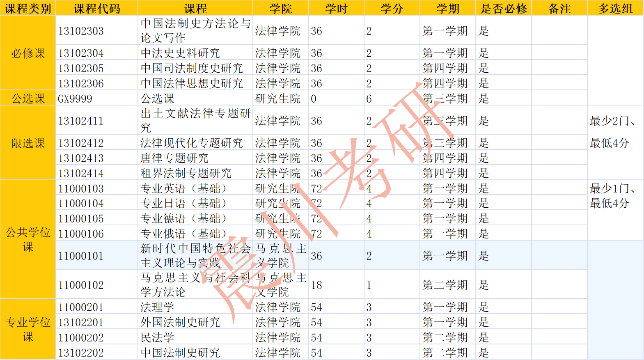Click the 备注 column header
The height and width of the screenshot is (360, 644).
pyautogui.click(x=559, y=8)
